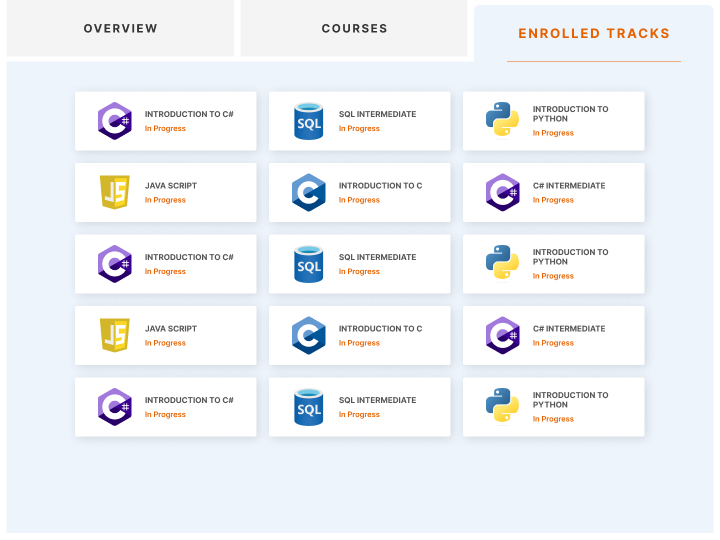Click the C# Intermediate logo in the second row
This screenshot has width=720, height=540.
[x=503, y=192]
